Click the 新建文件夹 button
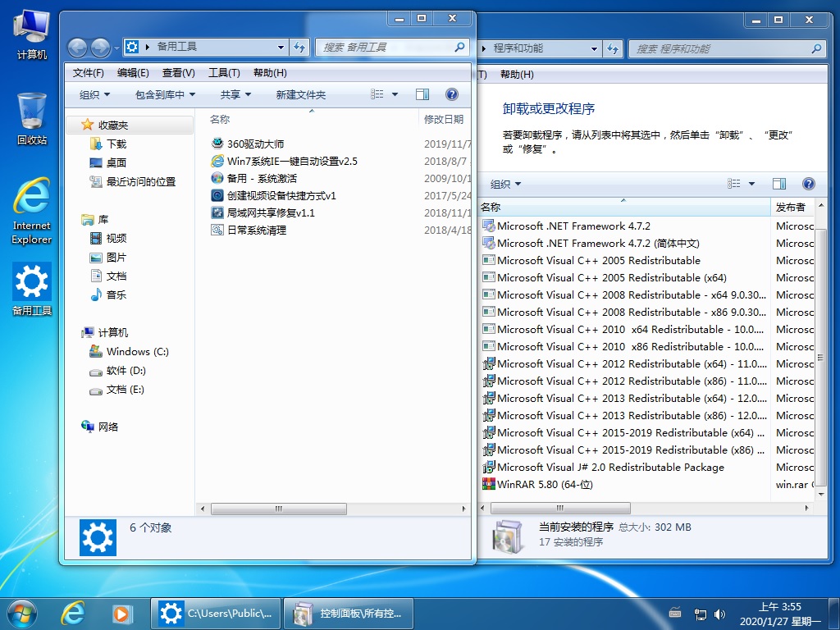 pyautogui.click(x=300, y=95)
